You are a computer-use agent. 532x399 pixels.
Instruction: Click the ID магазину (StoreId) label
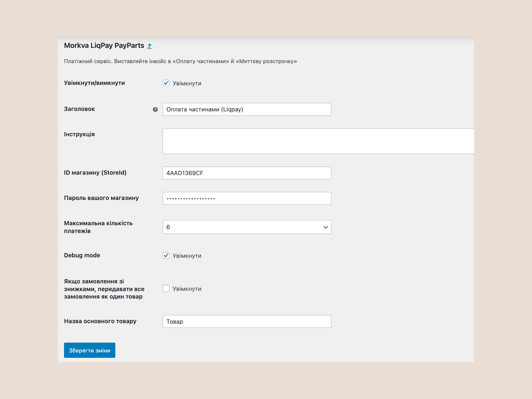[95, 173]
